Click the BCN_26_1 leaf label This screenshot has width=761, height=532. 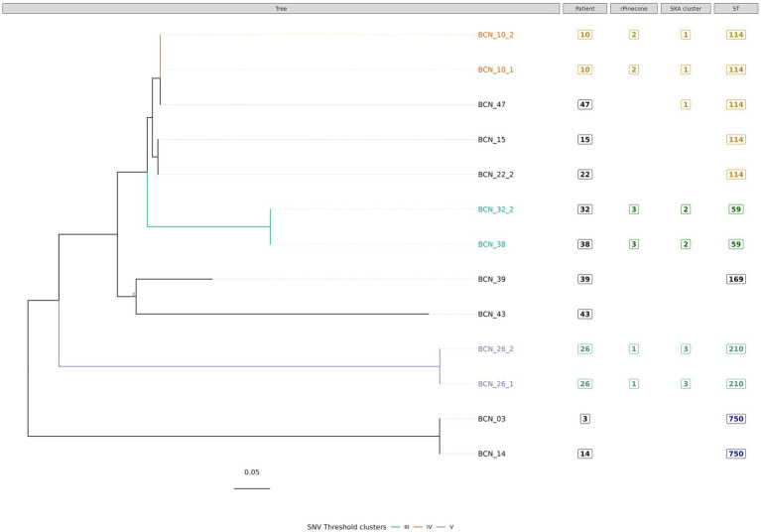[495, 384]
